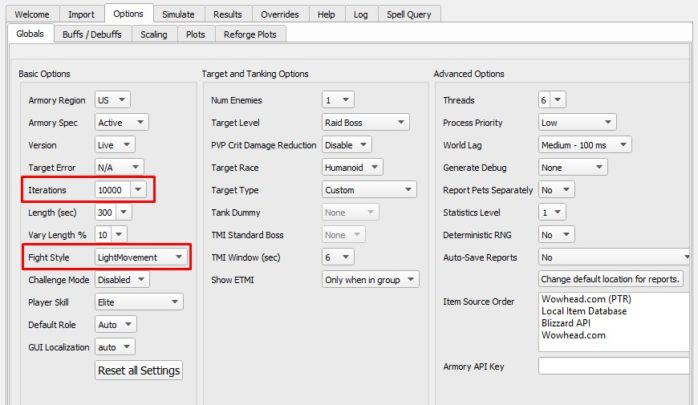Open the Target Race dropdown
This screenshot has height=405, width=698.
tap(350, 167)
